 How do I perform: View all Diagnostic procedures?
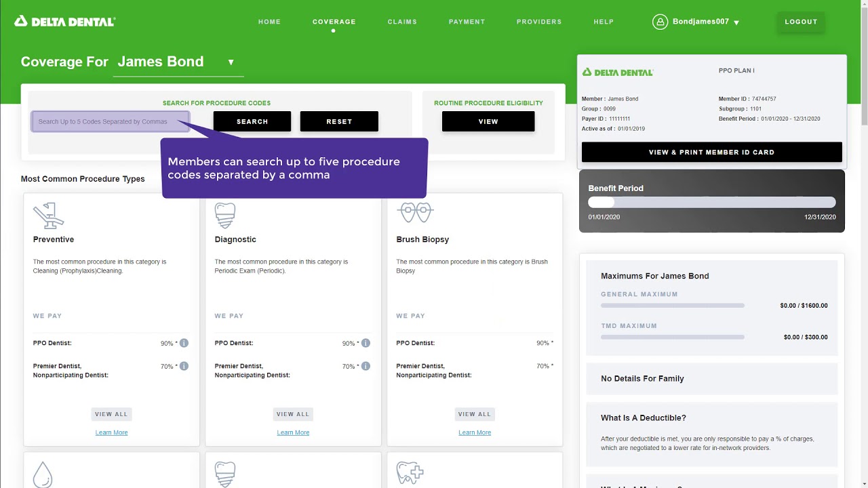click(293, 414)
